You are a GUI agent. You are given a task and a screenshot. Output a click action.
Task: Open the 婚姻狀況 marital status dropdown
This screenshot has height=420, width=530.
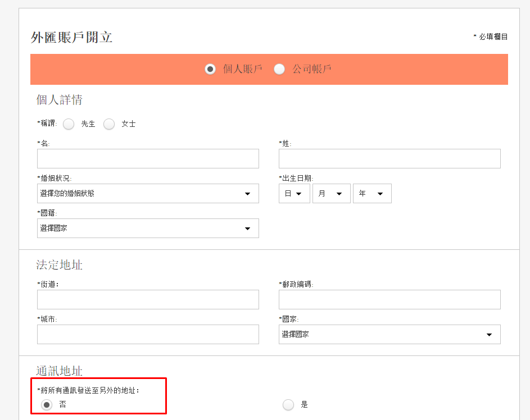pos(148,194)
